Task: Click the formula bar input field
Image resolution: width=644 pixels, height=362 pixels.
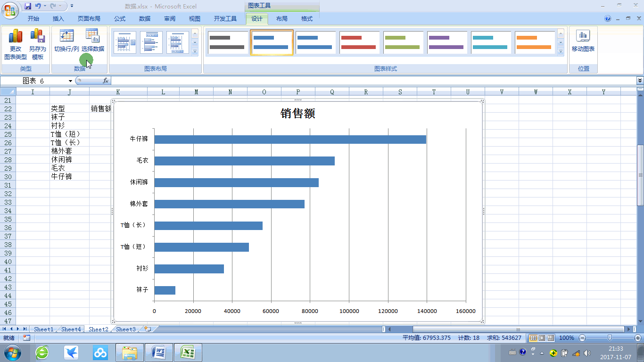Action: point(373,81)
